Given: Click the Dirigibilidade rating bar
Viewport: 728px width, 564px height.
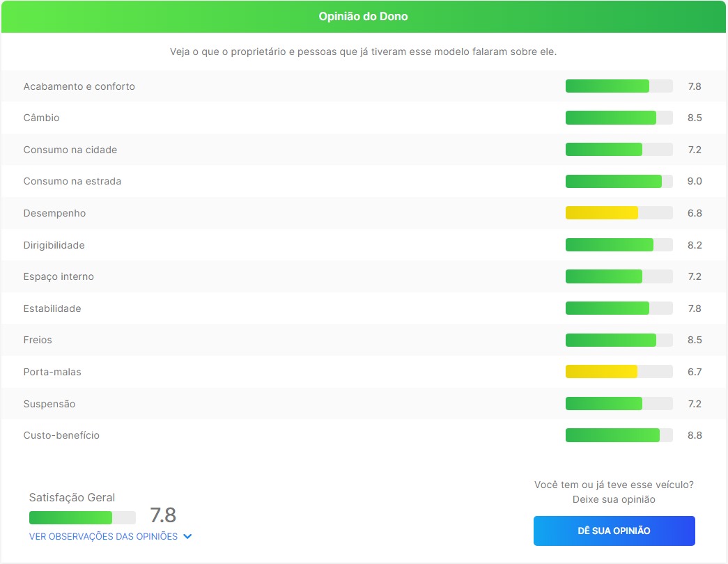Looking at the screenshot, I should pyautogui.click(x=619, y=244).
